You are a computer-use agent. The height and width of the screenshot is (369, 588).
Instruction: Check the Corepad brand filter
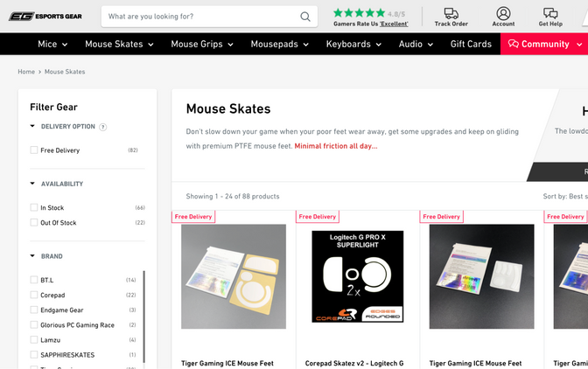click(x=34, y=296)
